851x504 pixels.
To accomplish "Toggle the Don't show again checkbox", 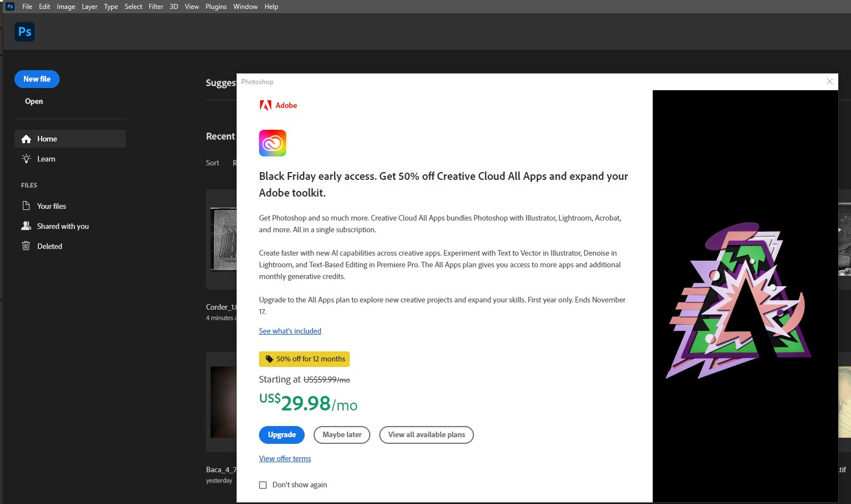I will (263, 485).
